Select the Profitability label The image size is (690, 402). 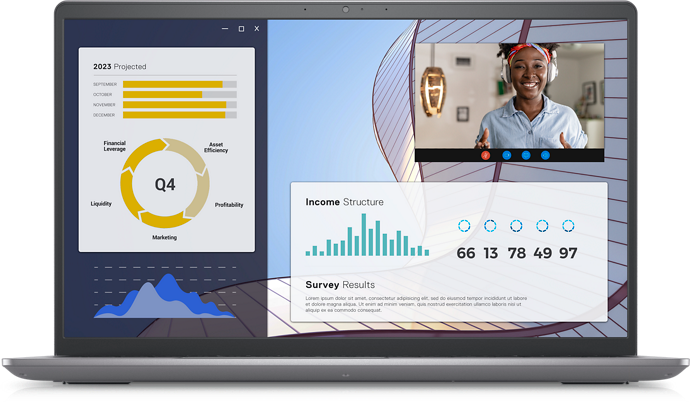[x=229, y=205]
